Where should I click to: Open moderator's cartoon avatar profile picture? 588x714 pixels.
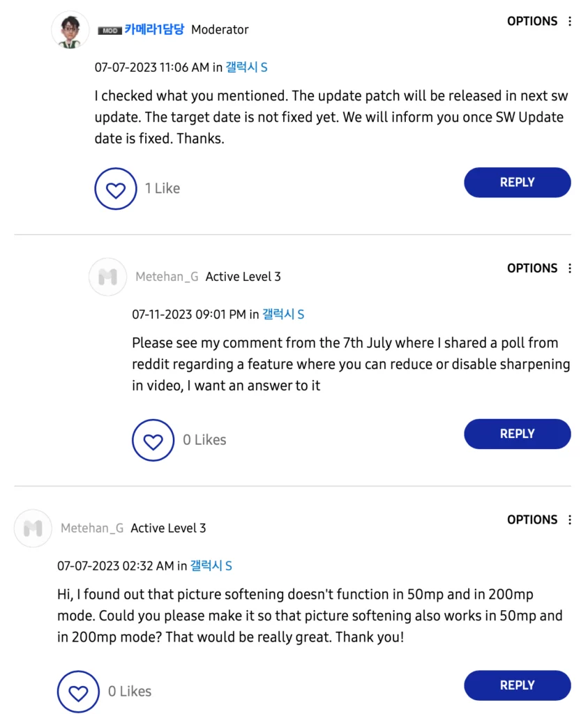(70, 30)
